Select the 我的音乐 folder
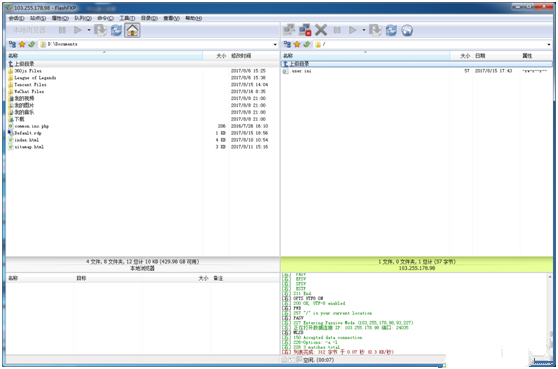The height and width of the screenshot is (369, 558). coord(143,112)
